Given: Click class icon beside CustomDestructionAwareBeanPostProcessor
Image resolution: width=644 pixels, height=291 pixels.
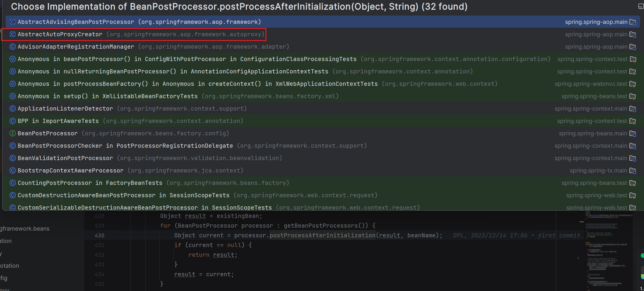Looking at the screenshot, I should click(x=13, y=195).
